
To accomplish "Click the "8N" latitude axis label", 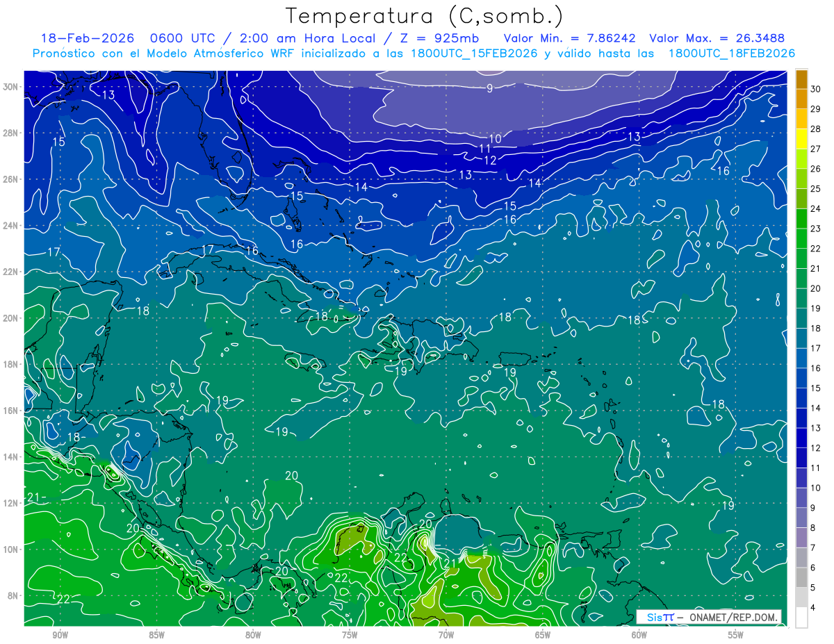I will 13,595.
